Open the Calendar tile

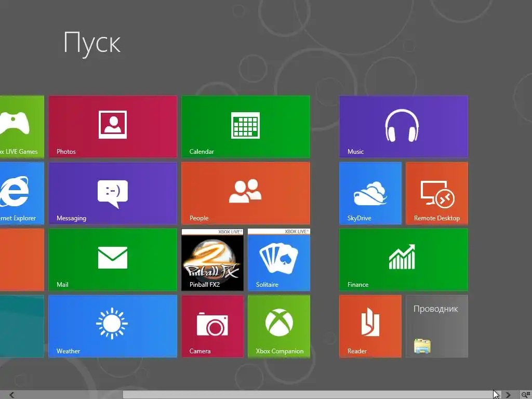click(x=246, y=127)
